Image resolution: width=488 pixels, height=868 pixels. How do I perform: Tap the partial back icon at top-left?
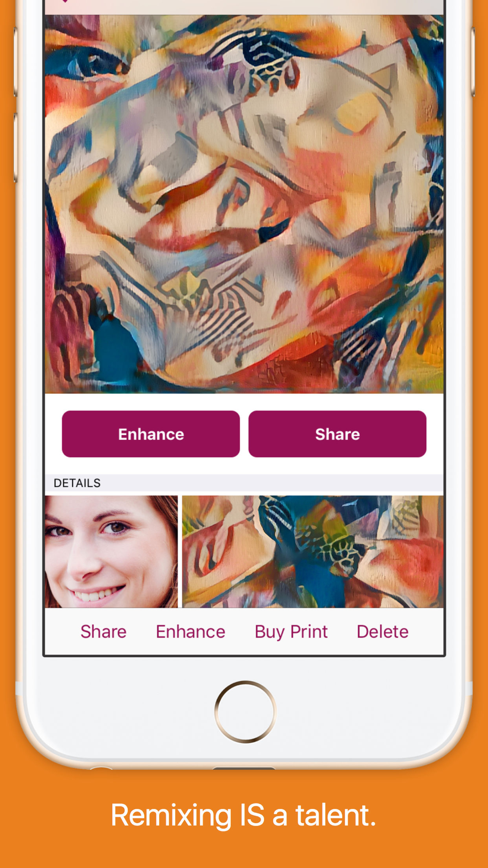pos(64,1)
